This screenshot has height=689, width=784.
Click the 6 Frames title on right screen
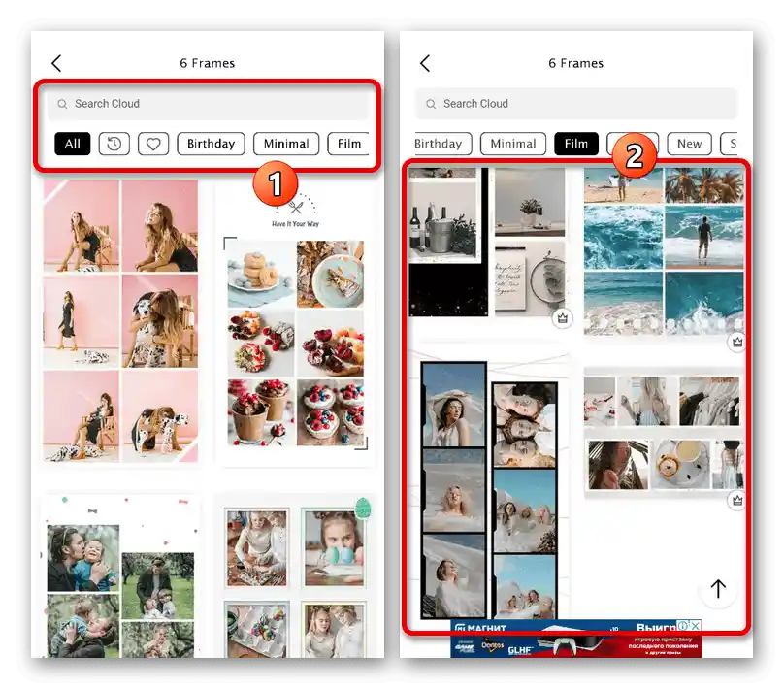tap(576, 63)
